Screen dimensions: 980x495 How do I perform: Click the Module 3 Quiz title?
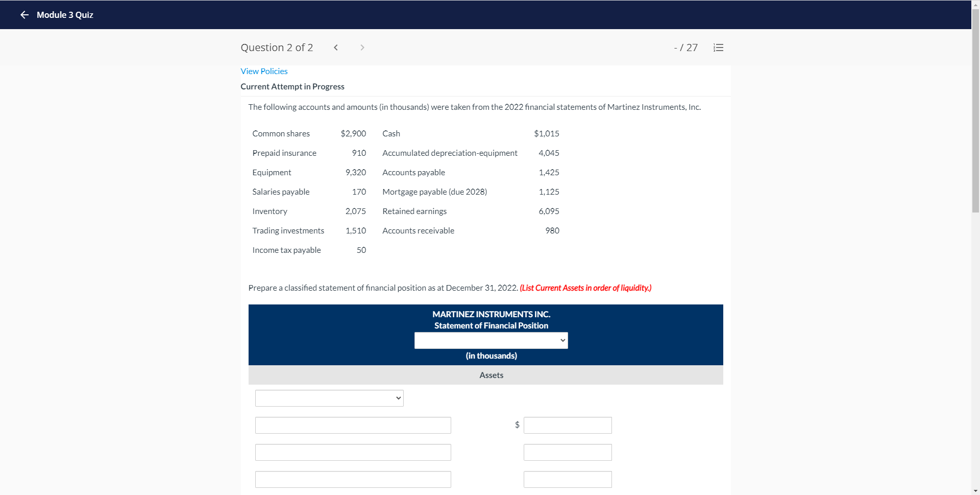[x=65, y=15]
